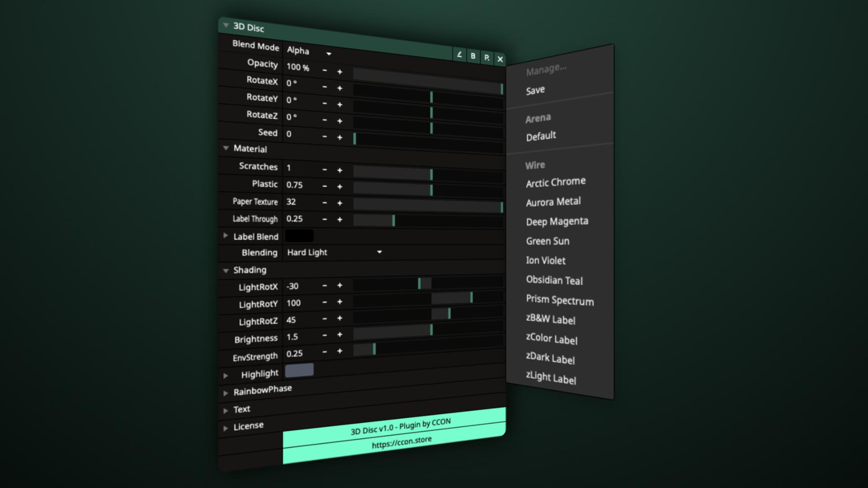The width and height of the screenshot is (868, 488).
Task: Select the zColor Label preset
Action: pyautogui.click(x=552, y=339)
